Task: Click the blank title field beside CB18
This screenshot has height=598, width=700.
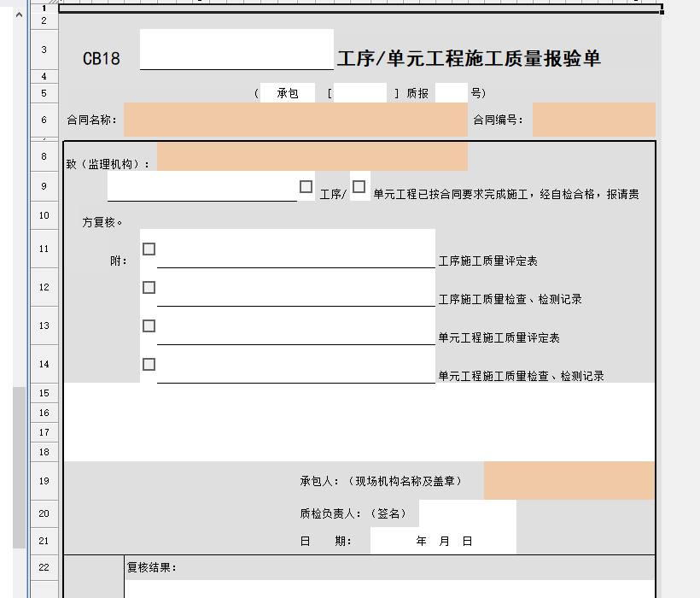Action: pyautogui.click(x=236, y=50)
